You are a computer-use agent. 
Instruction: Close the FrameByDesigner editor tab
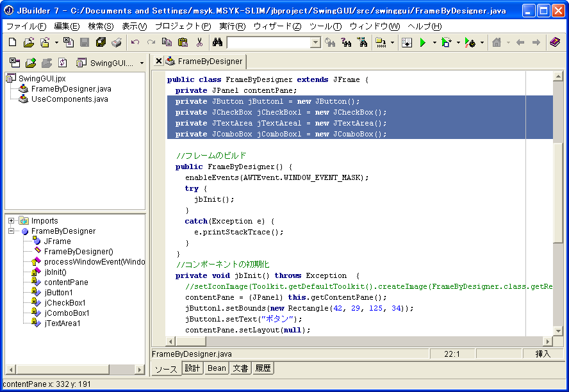(158, 61)
